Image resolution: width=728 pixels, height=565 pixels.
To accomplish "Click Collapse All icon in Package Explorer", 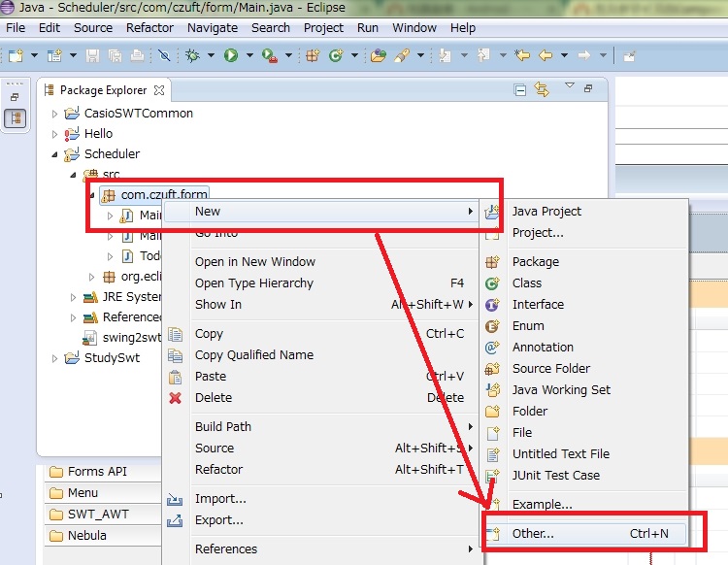I will point(520,90).
